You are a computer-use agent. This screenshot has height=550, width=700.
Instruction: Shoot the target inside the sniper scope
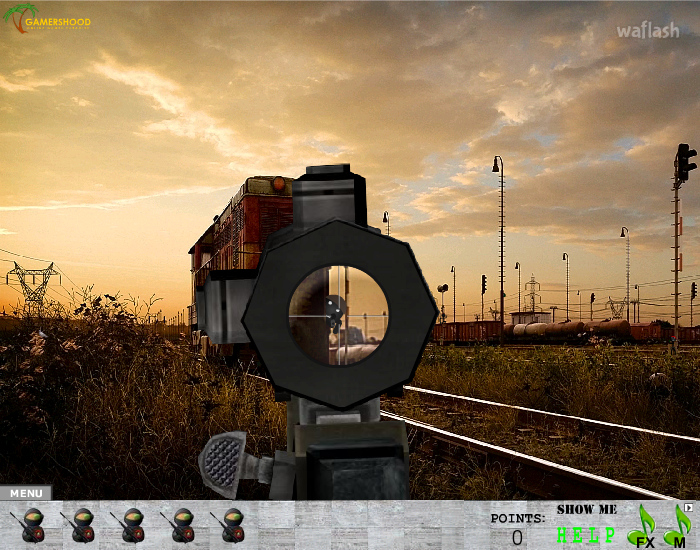click(335, 312)
